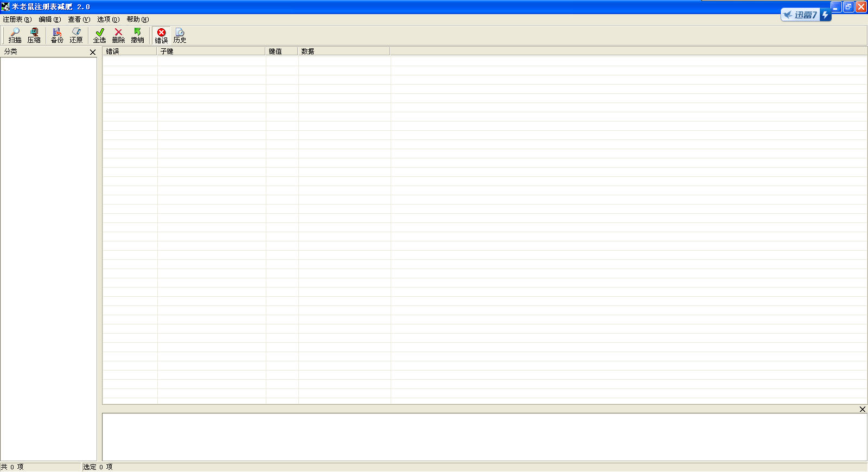This screenshot has height=472, width=868.
Task: Open the 选项(O) menu
Action: (108, 20)
